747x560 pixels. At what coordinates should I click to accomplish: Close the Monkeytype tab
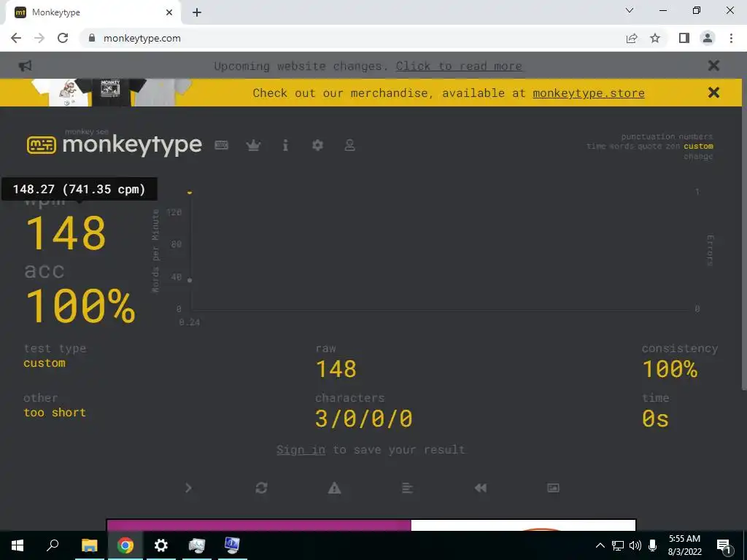point(169,12)
